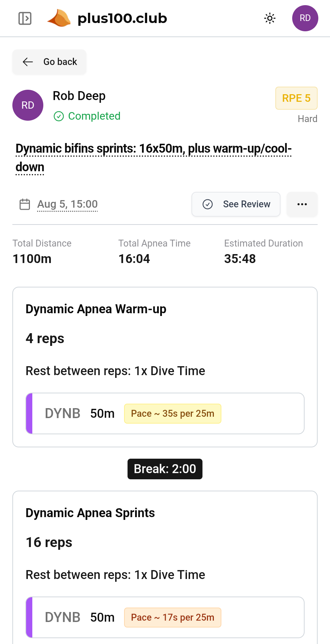Expand the Aug 5, 15:00 date field
This screenshot has height=644, width=330.
tap(67, 204)
